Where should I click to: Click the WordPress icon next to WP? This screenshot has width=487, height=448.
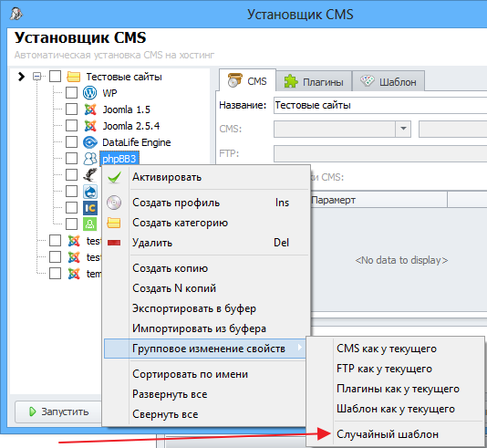coord(89,93)
